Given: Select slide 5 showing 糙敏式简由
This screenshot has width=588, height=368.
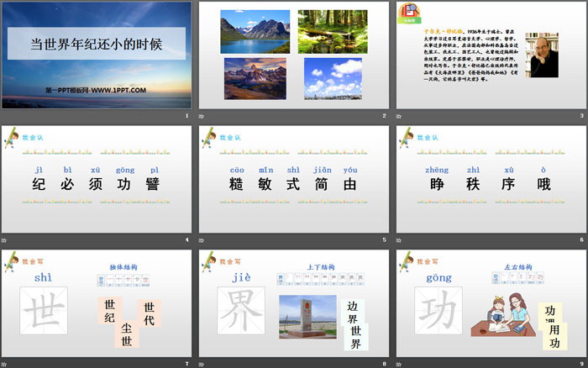Looking at the screenshot, I should click(x=293, y=179).
